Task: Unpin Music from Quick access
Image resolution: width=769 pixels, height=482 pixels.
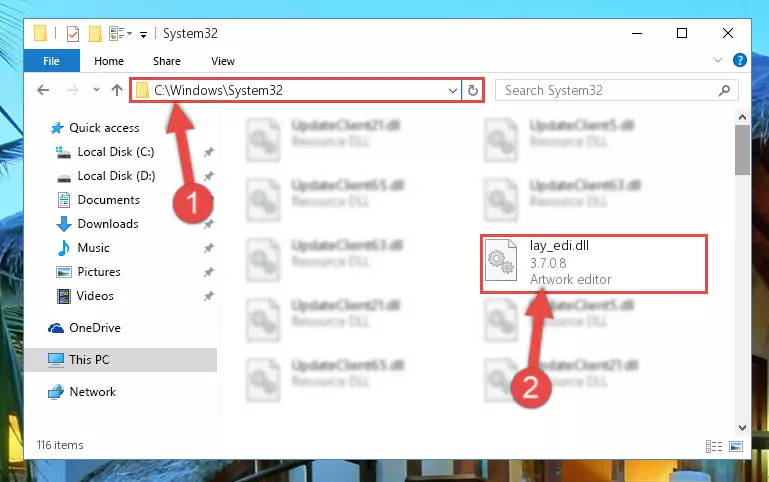Action: pyautogui.click(x=209, y=248)
